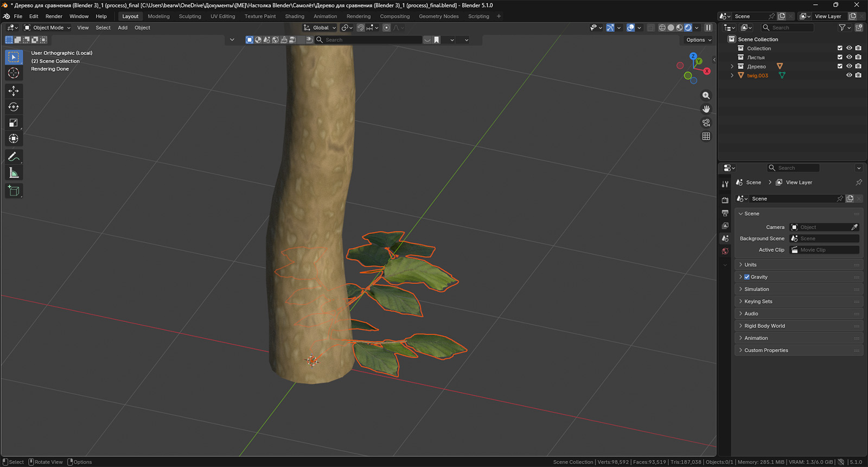The image size is (868, 467).
Task: Toggle camera view in viewport
Action: click(706, 123)
